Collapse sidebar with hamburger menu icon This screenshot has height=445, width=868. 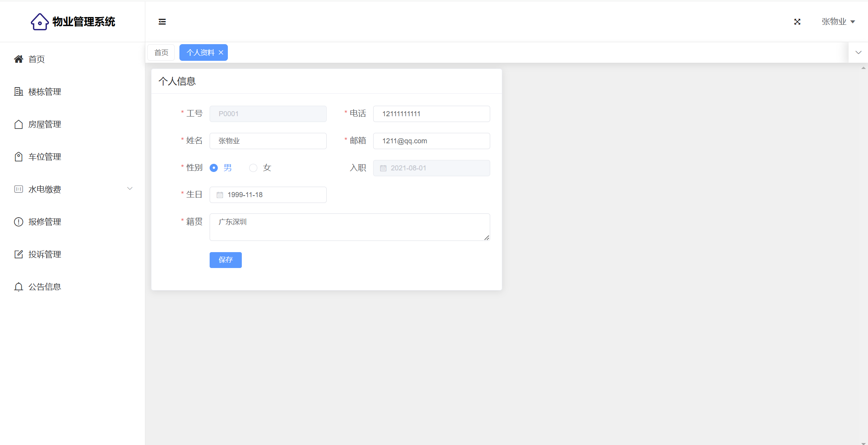click(x=162, y=22)
